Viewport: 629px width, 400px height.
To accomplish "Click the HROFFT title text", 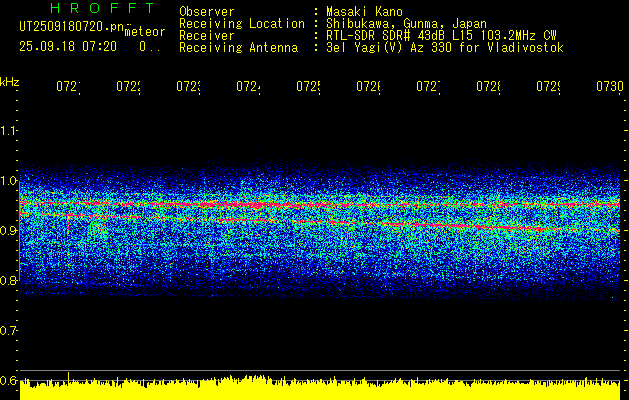I will [103, 8].
